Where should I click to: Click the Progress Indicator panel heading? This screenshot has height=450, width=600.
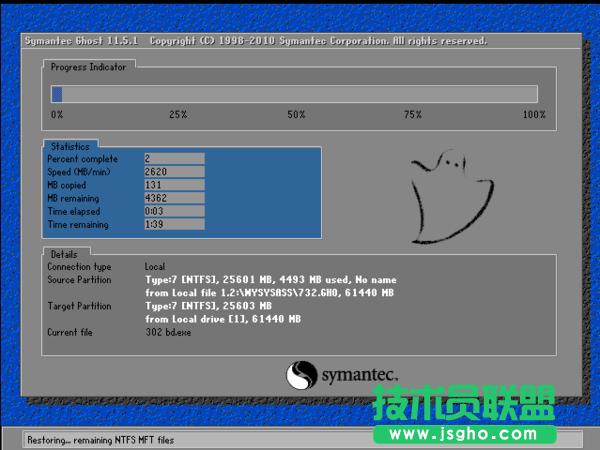pos(91,66)
